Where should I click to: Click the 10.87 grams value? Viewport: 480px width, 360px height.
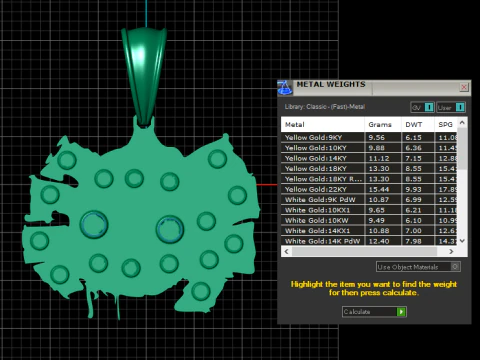(x=379, y=199)
